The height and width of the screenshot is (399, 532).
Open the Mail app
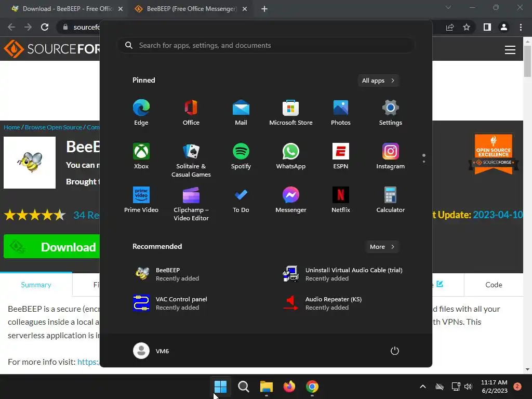click(241, 113)
